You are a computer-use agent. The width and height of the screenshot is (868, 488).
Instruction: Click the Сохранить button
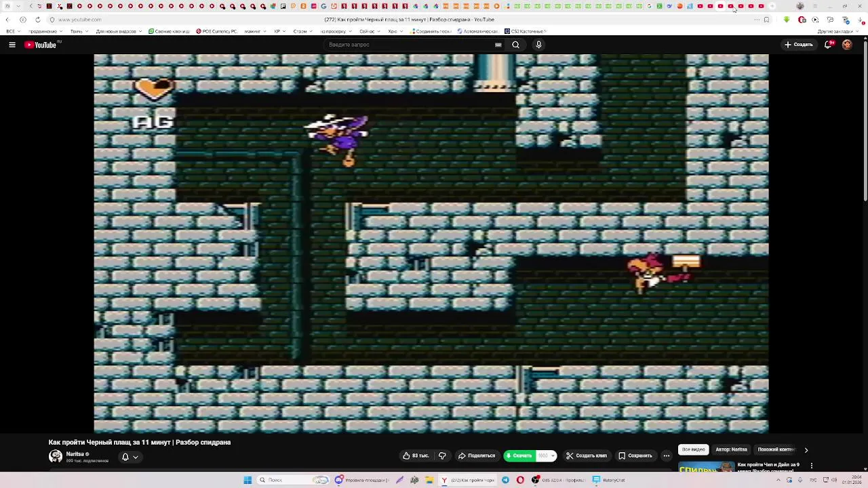[635, 456]
